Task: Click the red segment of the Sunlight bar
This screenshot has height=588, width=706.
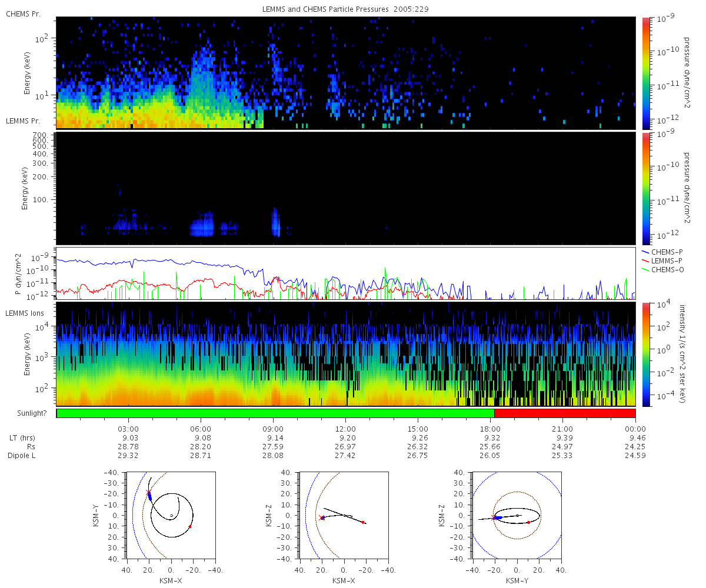Action: click(x=565, y=413)
